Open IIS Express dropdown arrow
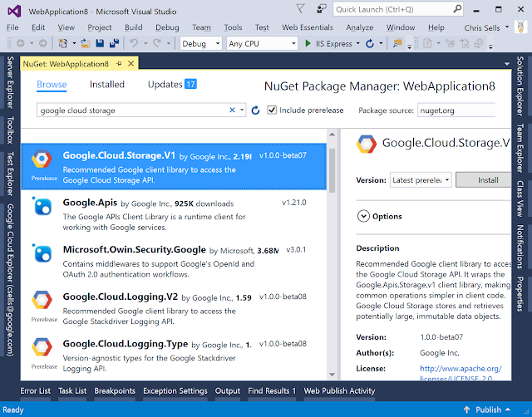Screen dimensions: 532x417 (x=358, y=44)
